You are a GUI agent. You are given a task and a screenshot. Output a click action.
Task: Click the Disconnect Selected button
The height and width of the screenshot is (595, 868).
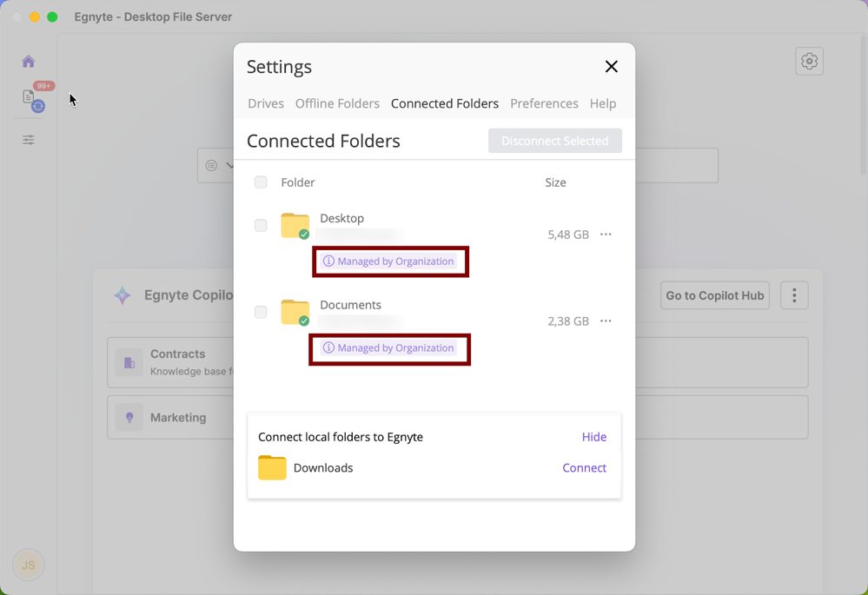tap(554, 141)
